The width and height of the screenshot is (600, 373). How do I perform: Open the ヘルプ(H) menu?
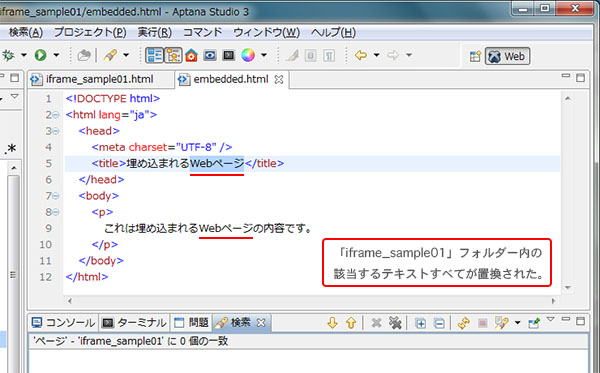click(x=333, y=32)
